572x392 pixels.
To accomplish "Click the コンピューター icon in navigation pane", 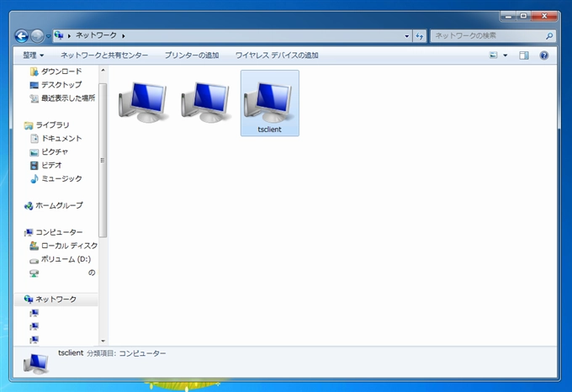I will tap(29, 233).
